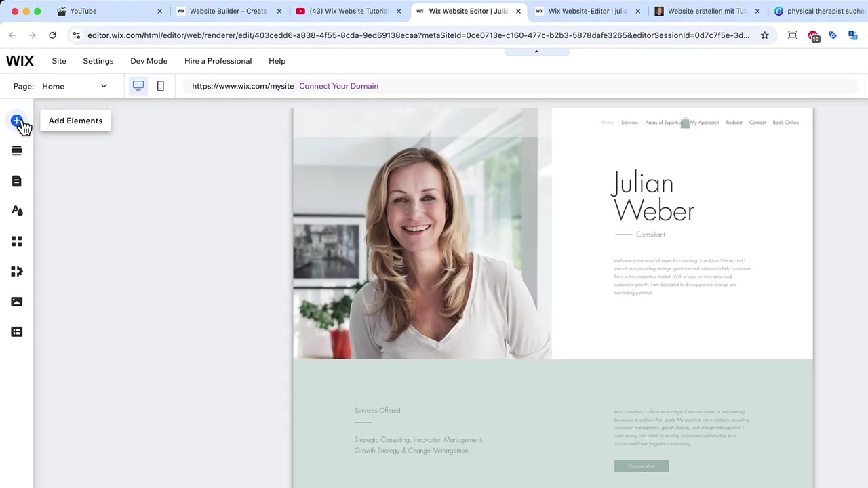Open the Settings menu
This screenshot has width=868, height=488.
coord(98,61)
